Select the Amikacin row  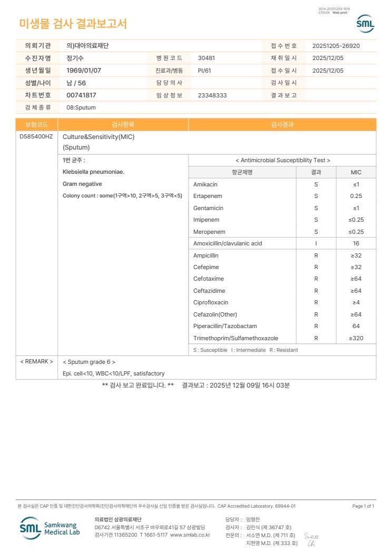[x=282, y=184]
